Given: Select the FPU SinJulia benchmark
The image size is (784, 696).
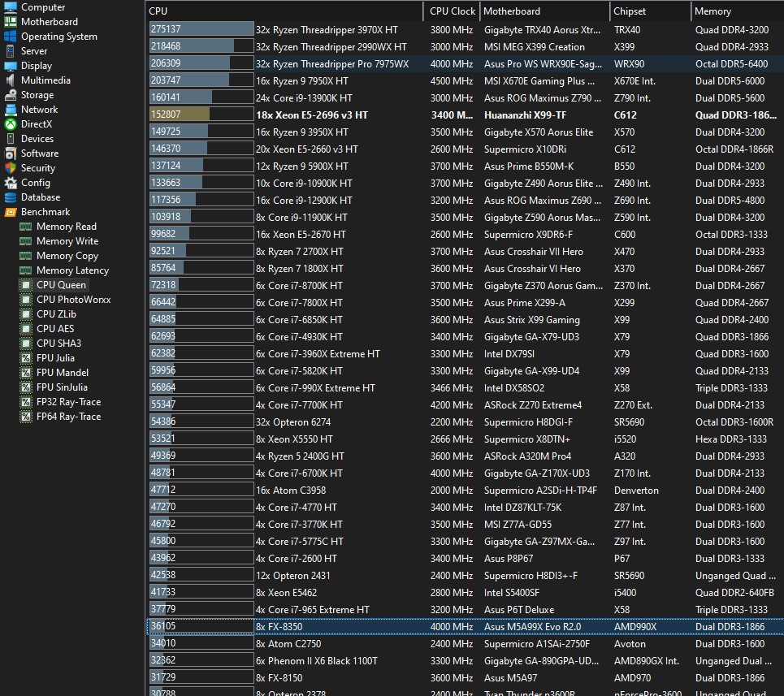Looking at the screenshot, I should pyautogui.click(x=62, y=387).
